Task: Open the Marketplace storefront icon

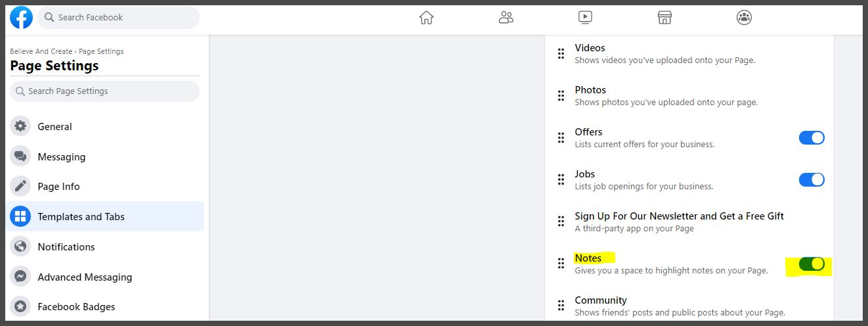Action: point(664,18)
